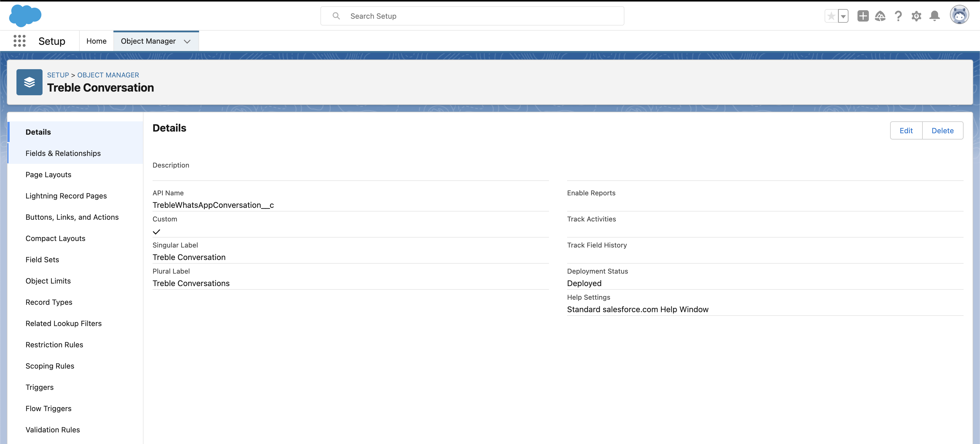Open the Trailhead guidance icon

[880, 16]
